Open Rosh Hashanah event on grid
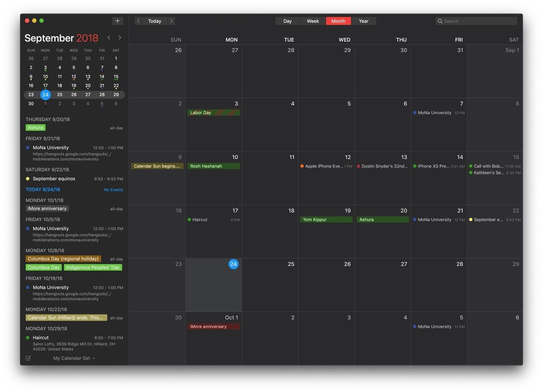The height and width of the screenshot is (392, 543). click(213, 166)
